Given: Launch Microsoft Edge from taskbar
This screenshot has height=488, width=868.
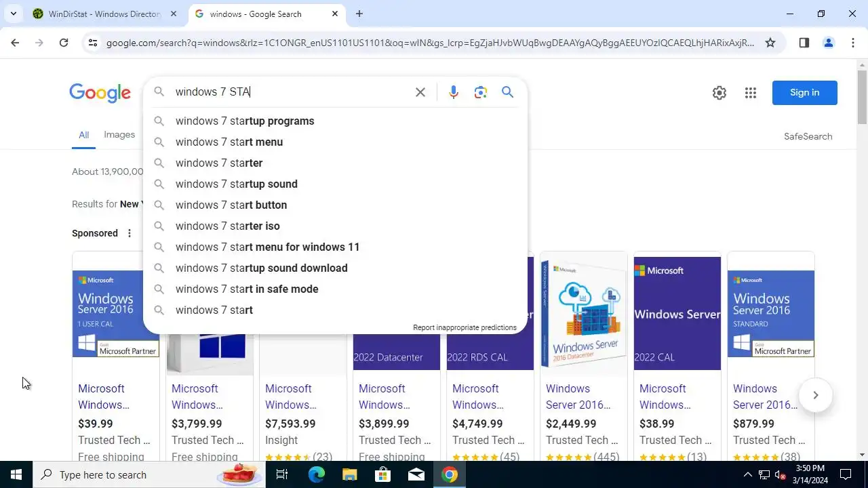Looking at the screenshot, I should click(x=316, y=474).
